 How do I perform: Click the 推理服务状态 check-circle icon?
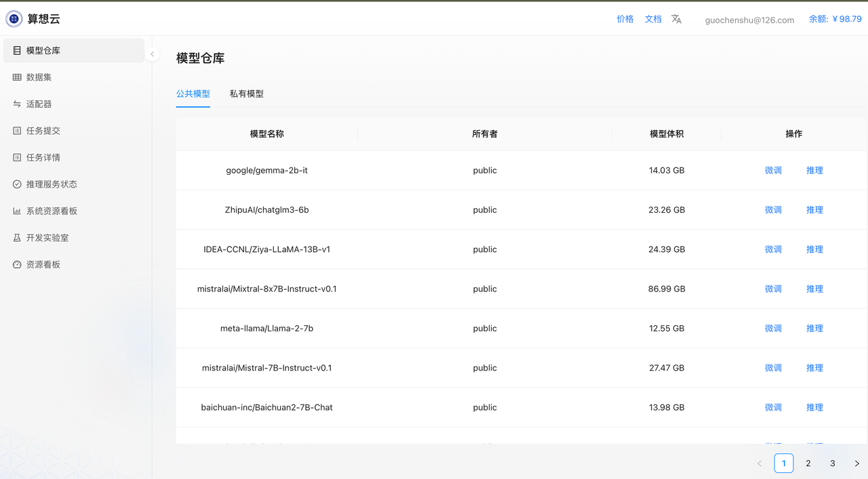coord(17,184)
